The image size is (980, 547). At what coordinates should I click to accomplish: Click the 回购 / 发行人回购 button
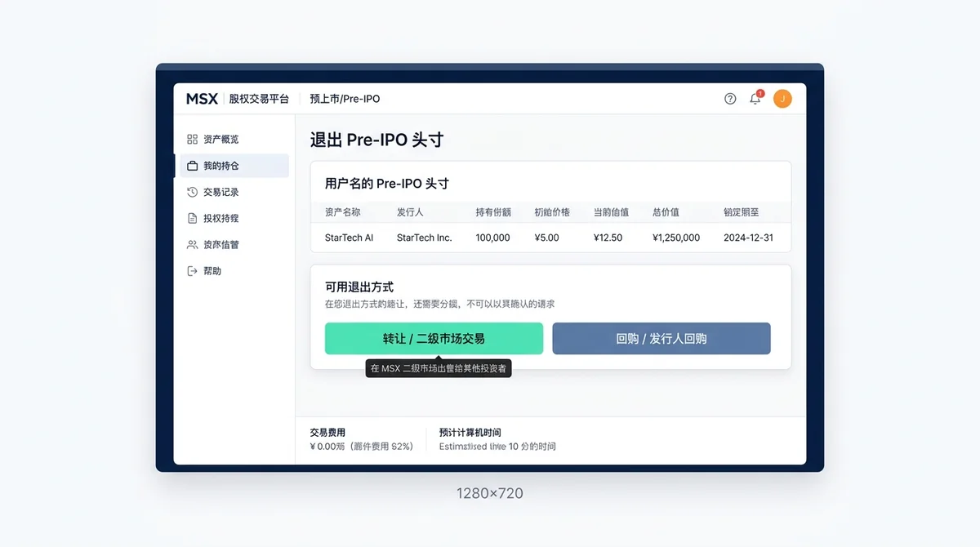(x=661, y=338)
